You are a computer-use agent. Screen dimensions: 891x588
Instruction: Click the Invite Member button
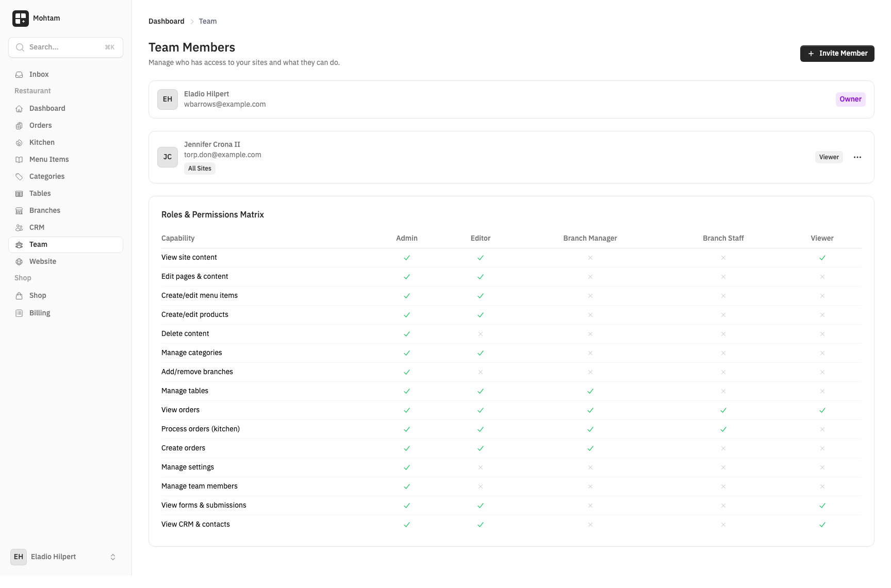click(837, 54)
